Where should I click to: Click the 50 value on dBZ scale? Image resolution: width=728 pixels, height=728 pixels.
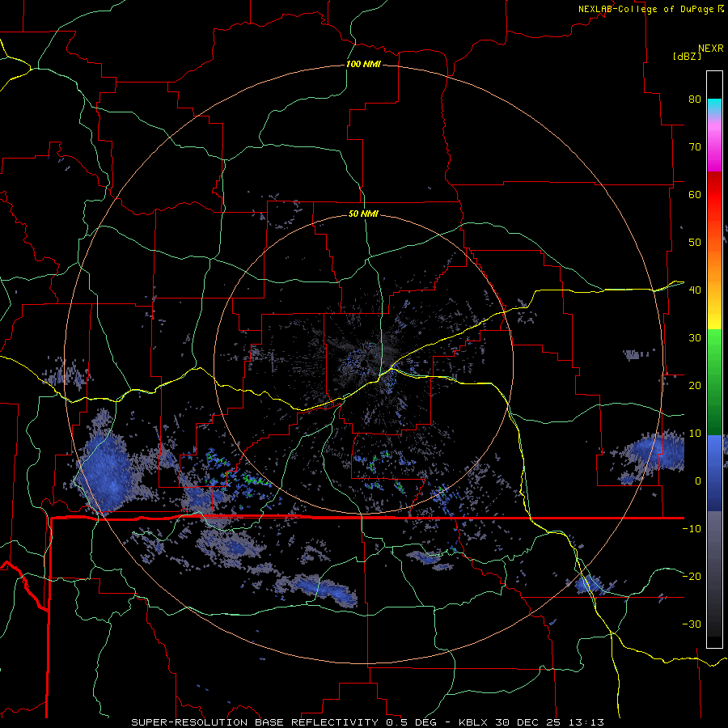tap(695, 243)
